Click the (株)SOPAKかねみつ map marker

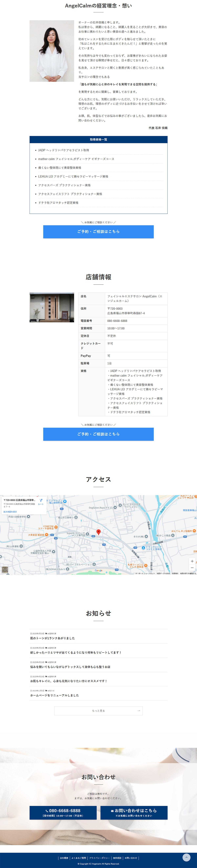tap(68, 569)
